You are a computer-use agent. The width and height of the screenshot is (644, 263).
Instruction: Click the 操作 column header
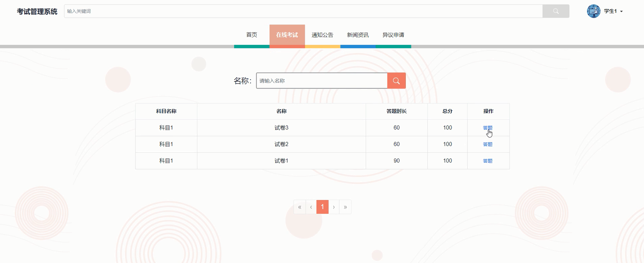[489, 111]
